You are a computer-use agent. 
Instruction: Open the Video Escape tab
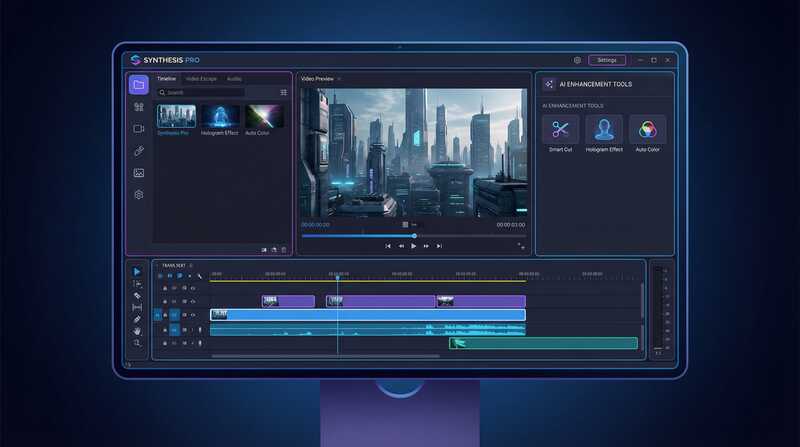coord(201,78)
